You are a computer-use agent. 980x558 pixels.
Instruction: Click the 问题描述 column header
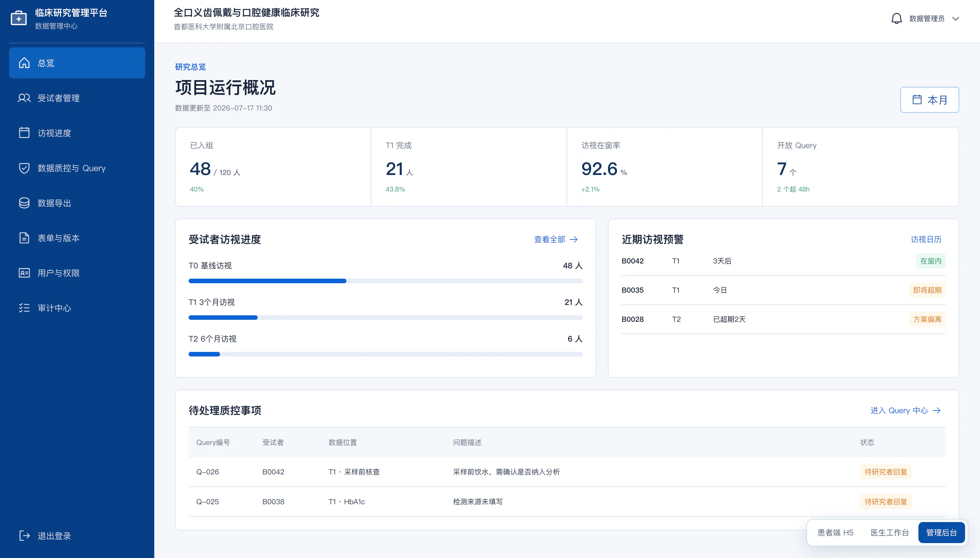point(467,442)
